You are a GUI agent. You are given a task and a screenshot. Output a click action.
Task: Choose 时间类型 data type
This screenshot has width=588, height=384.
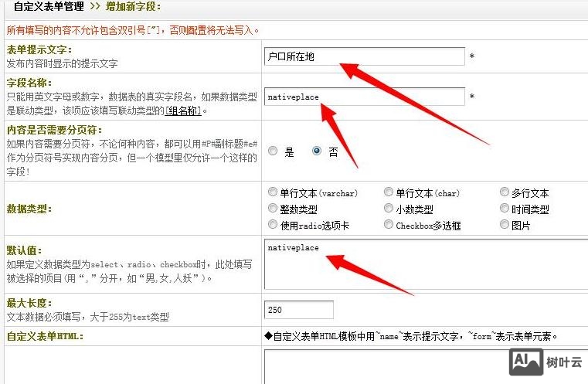tap(505, 208)
